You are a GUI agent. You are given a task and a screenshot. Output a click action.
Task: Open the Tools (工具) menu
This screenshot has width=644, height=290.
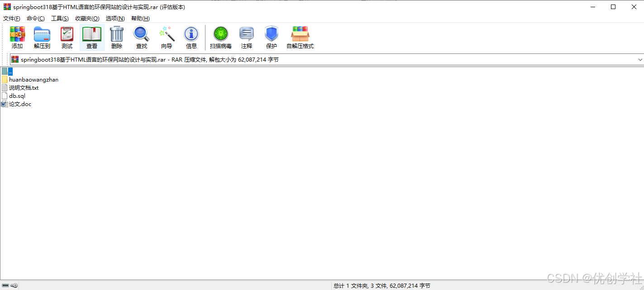60,18
